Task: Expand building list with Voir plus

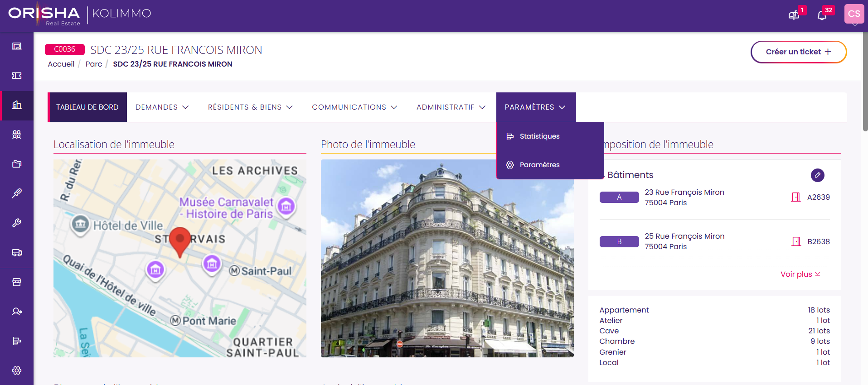Action: [800, 274]
